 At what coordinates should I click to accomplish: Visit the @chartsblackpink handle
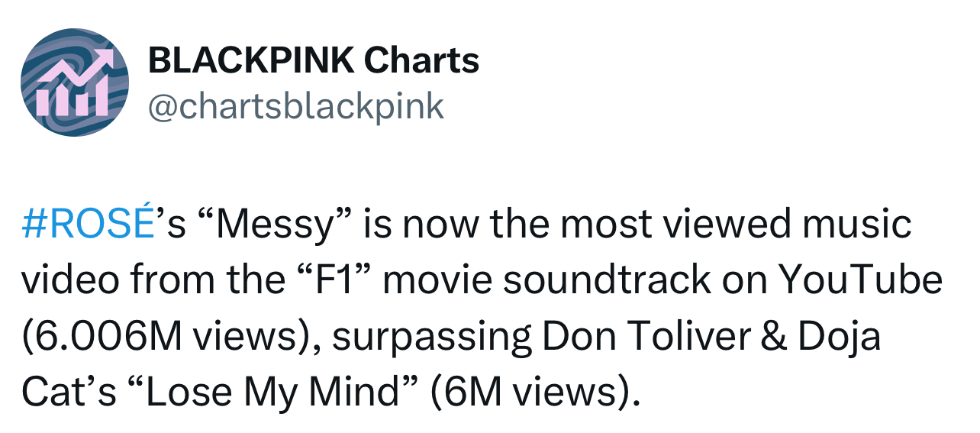tap(295, 106)
